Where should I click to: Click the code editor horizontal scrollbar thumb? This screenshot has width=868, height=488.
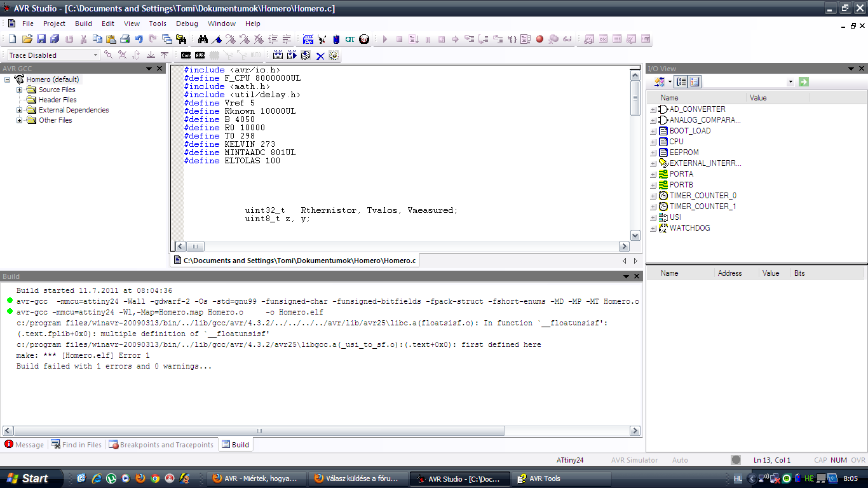(x=195, y=247)
